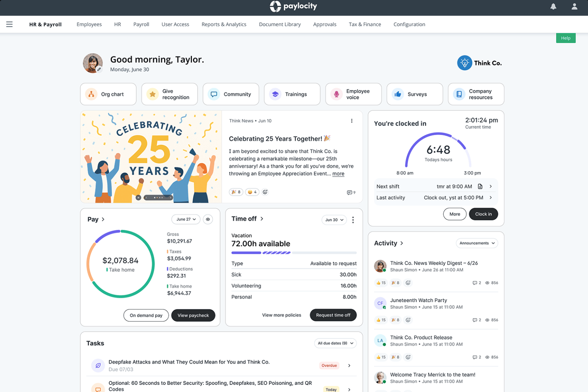This screenshot has height=392, width=588.
Task: Toggle pay amount visibility eye icon
Action: pos(208,219)
